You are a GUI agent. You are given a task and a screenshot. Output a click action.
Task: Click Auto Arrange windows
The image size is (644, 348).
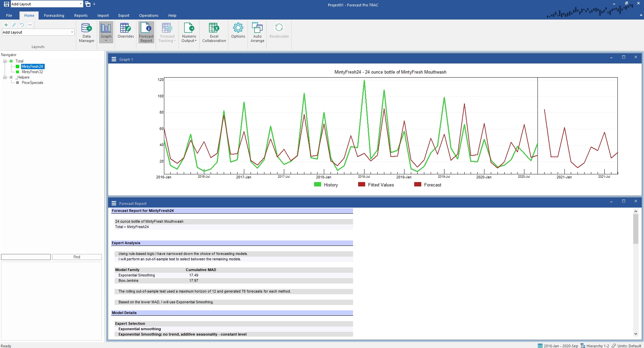point(257,32)
